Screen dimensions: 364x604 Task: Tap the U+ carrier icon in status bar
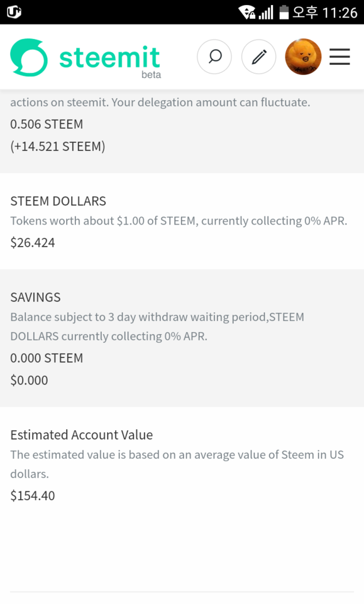(x=14, y=12)
